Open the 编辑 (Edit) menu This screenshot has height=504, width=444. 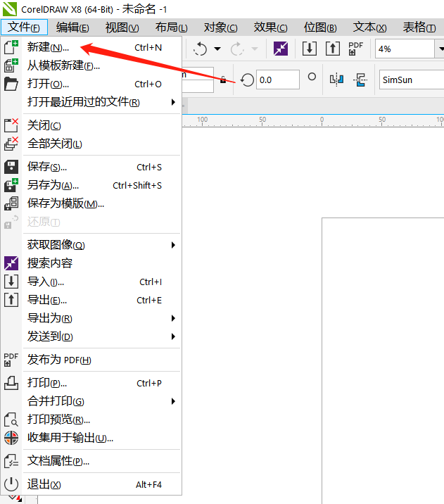pos(72,27)
